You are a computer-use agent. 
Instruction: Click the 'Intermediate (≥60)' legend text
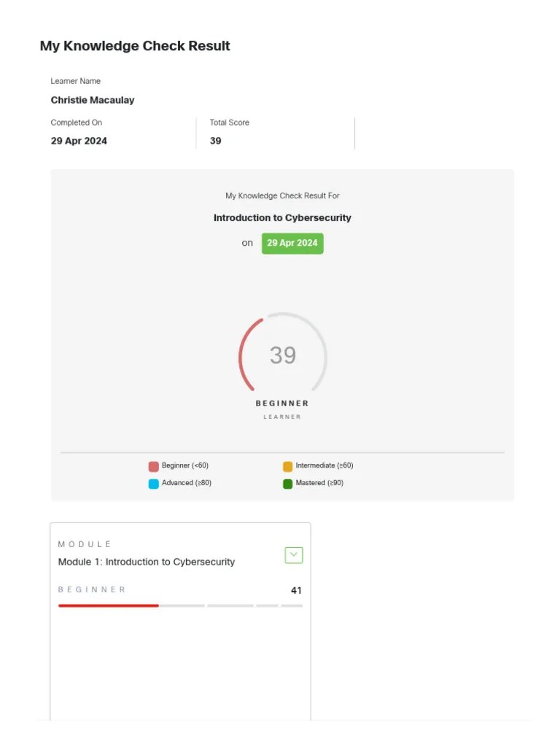click(324, 465)
